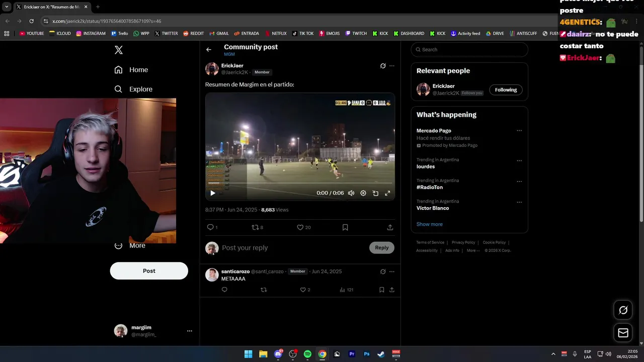Open options for Mercado Pago ad
This screenshot has width=644, height=362.
point(519,131)
